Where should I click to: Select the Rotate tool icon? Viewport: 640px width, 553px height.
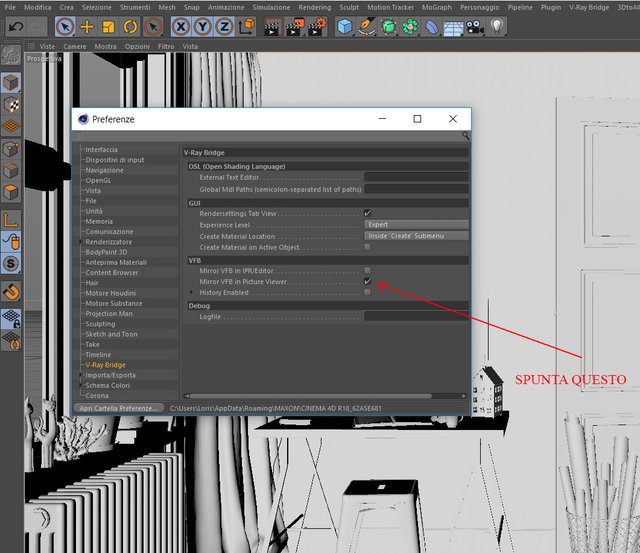click(x=130, y=27)
